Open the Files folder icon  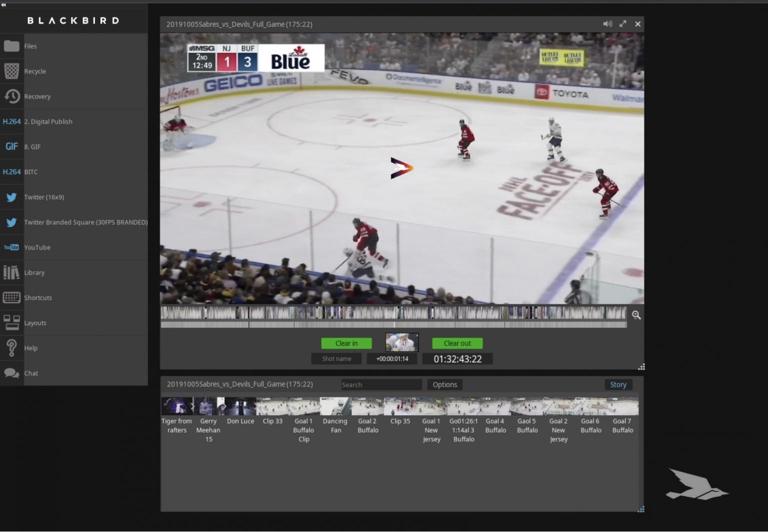click(11, 46)
